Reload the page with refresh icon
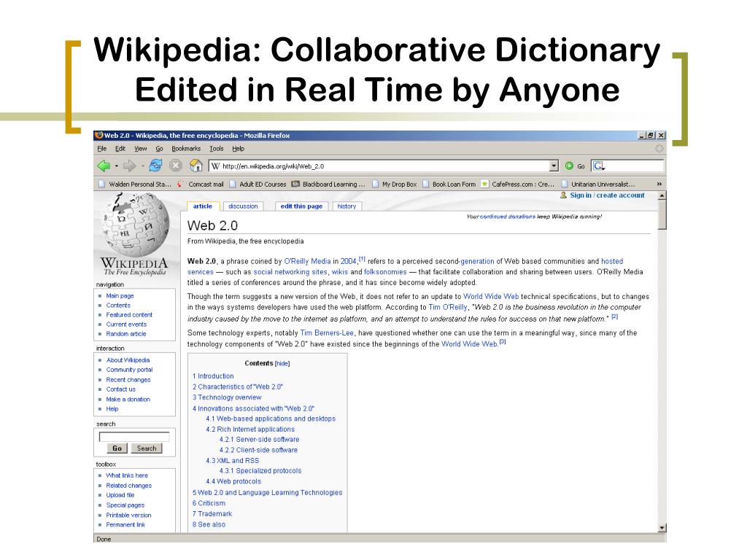747x560 pixels. pos(155,166)
